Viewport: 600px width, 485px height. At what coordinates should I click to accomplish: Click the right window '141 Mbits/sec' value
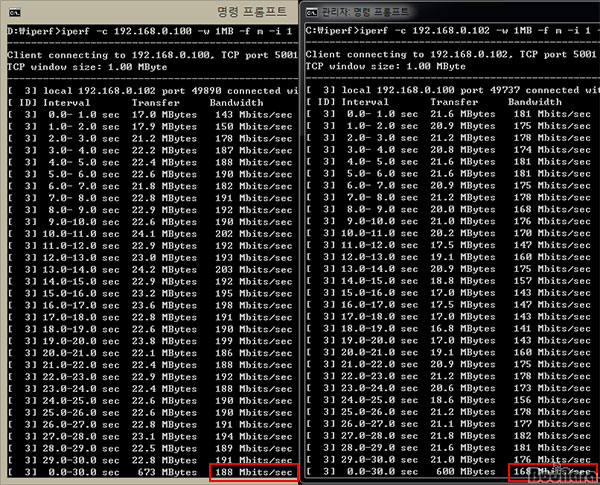click(552, 328)
